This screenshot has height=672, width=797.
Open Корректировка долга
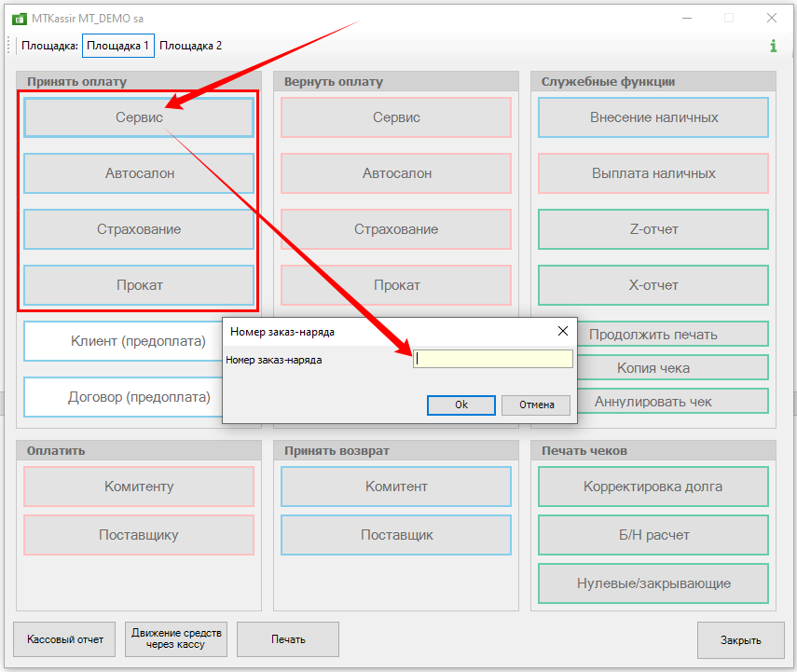coord(653,487)
